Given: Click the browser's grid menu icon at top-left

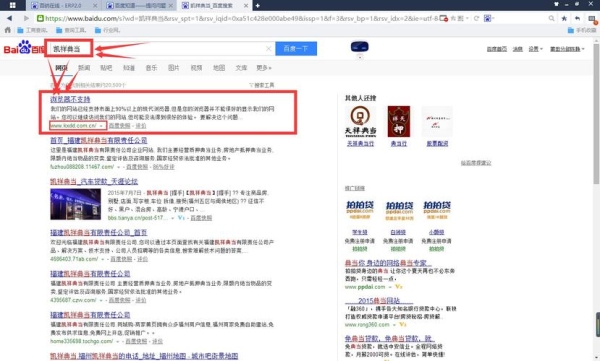Looking at the screenshot, I should [x=13, y=5].
